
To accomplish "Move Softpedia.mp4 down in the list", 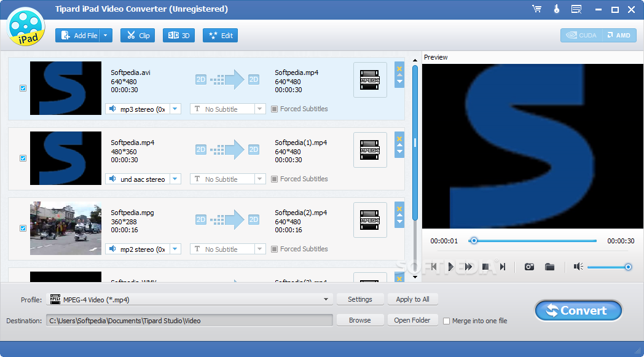I will pos(399,152).
